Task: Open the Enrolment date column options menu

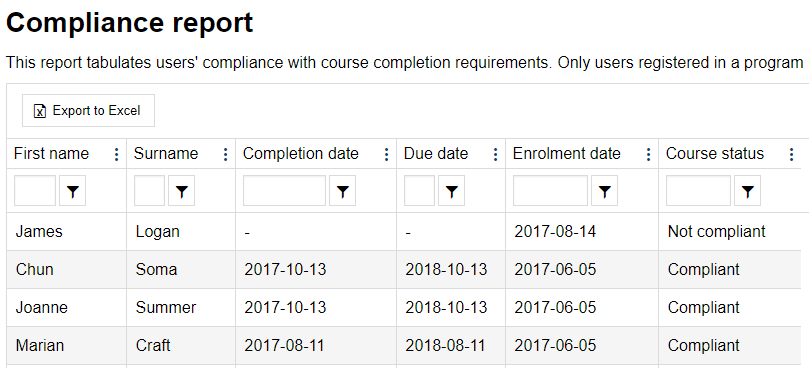Action: coord(649,154)
